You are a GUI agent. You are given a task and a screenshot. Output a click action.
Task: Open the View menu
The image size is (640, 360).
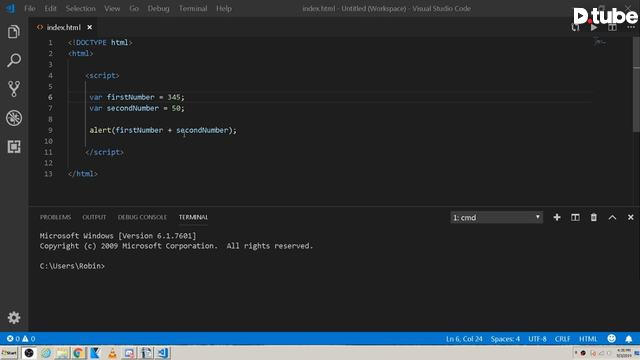112,9
